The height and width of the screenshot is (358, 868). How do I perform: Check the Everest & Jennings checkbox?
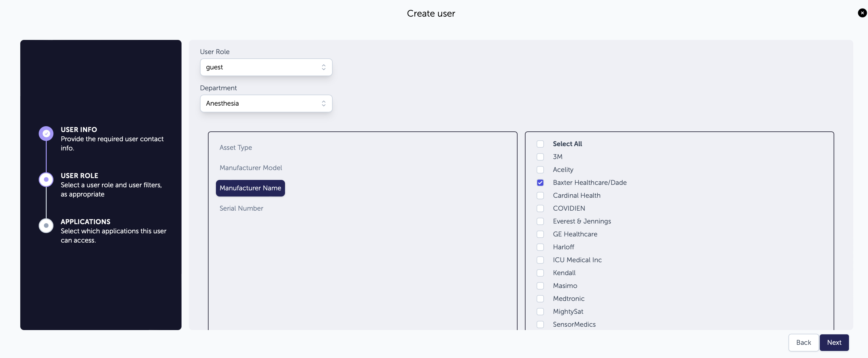click(x=540, y=221)
